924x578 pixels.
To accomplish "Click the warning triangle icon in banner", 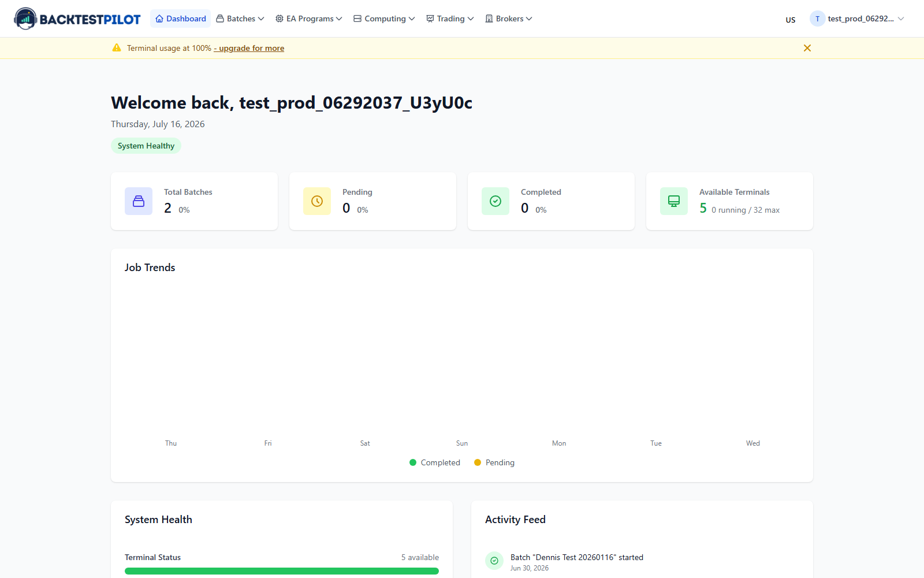I will click(x=117, y=48).
